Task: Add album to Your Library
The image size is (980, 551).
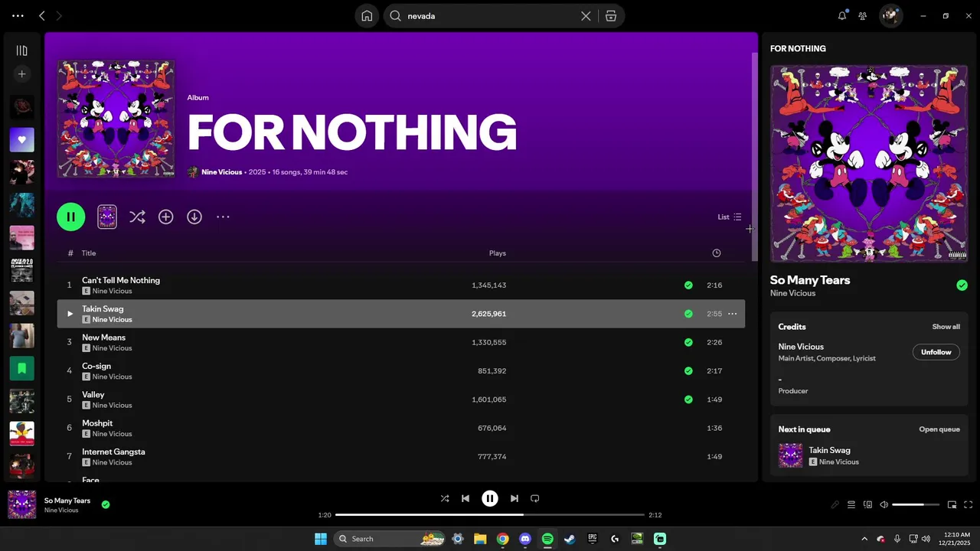Action: pos(165,217)
